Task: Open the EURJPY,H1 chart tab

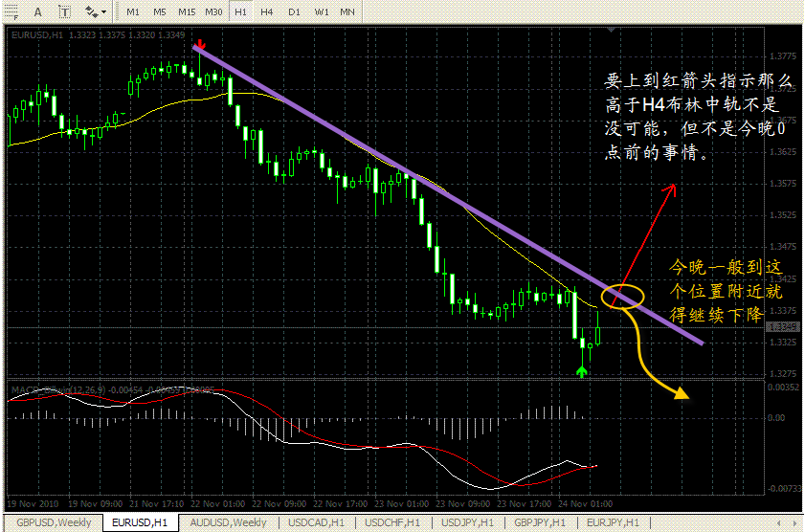Action: point(613,522)
